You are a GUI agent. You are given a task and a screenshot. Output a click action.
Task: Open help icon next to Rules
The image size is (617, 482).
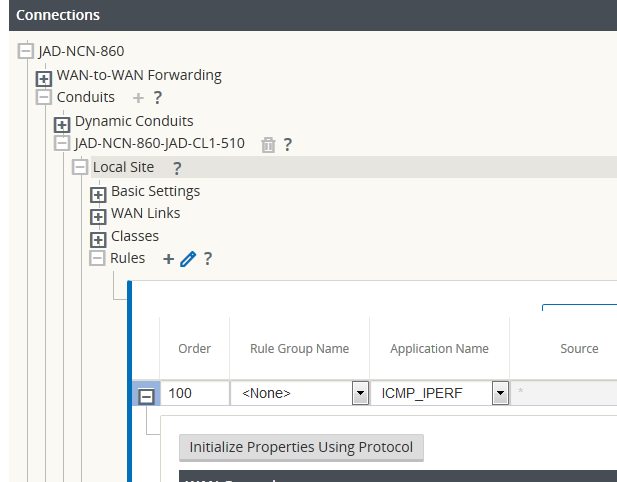[207, 259]
